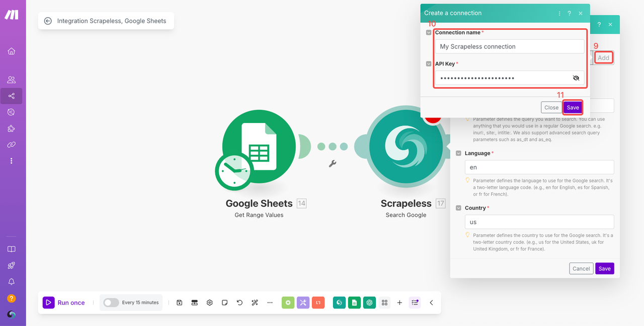Open the Team icon in the left sidebar
Viewport: 644px width, 326px height.
coord(11,80)
